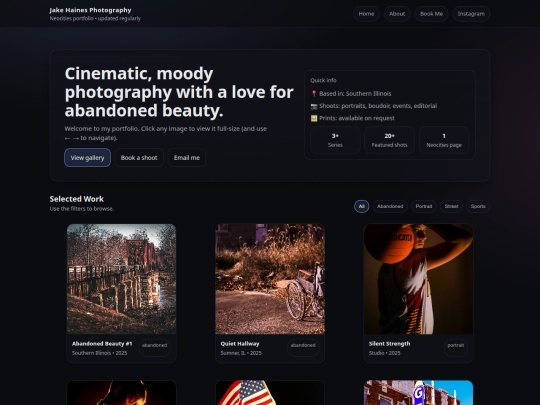The height and width of the screenshot is (405, 540).
Task: Click the View gallery button
Action: point(87,157)
